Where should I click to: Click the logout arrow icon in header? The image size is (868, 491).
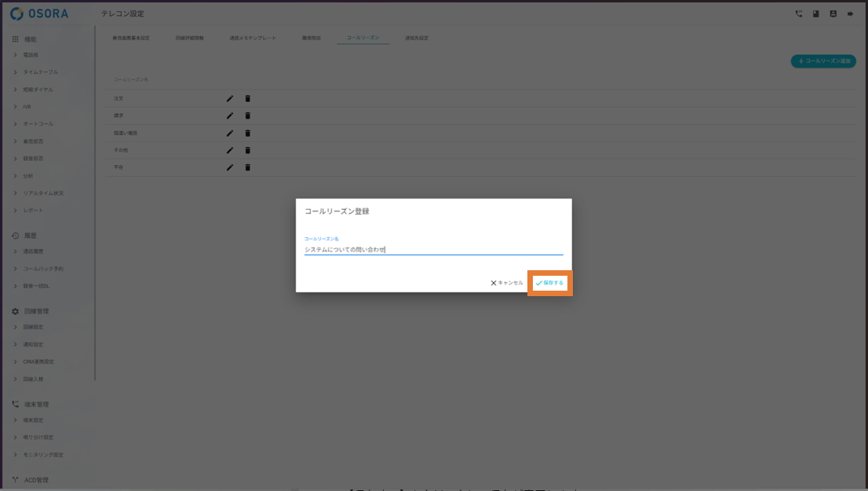850,14
